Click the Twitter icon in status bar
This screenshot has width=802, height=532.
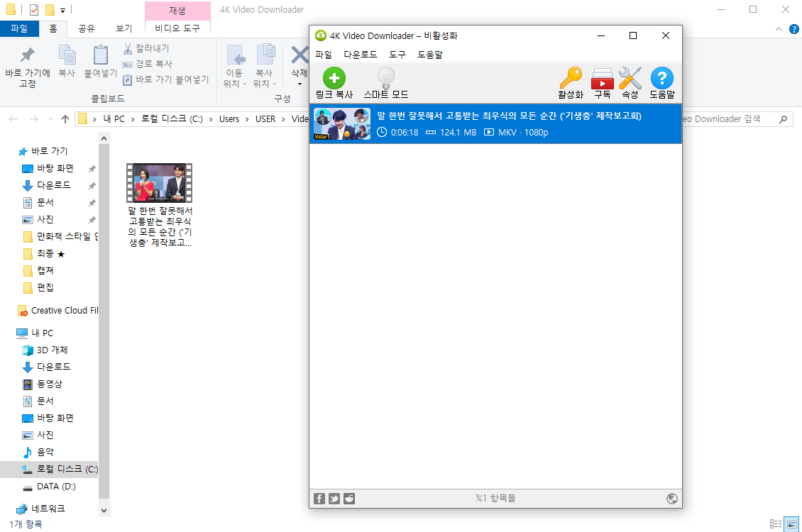tap(334, 499)
